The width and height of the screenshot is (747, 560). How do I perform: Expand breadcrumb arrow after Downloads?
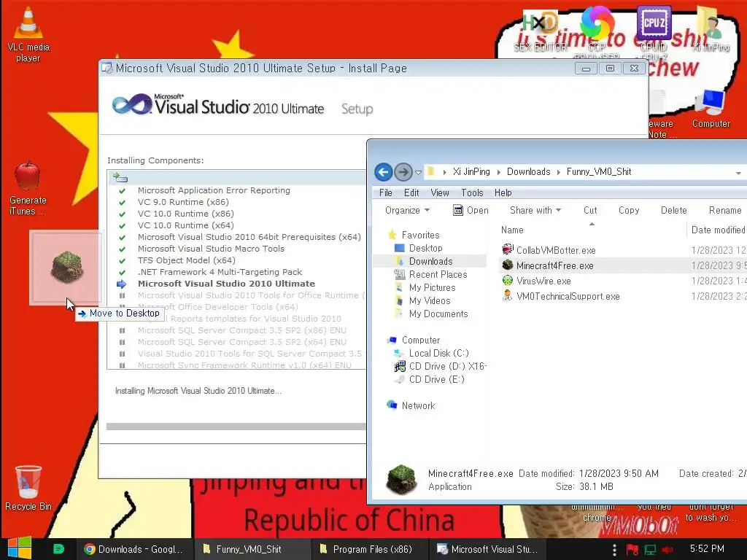(x=558, y=172)
